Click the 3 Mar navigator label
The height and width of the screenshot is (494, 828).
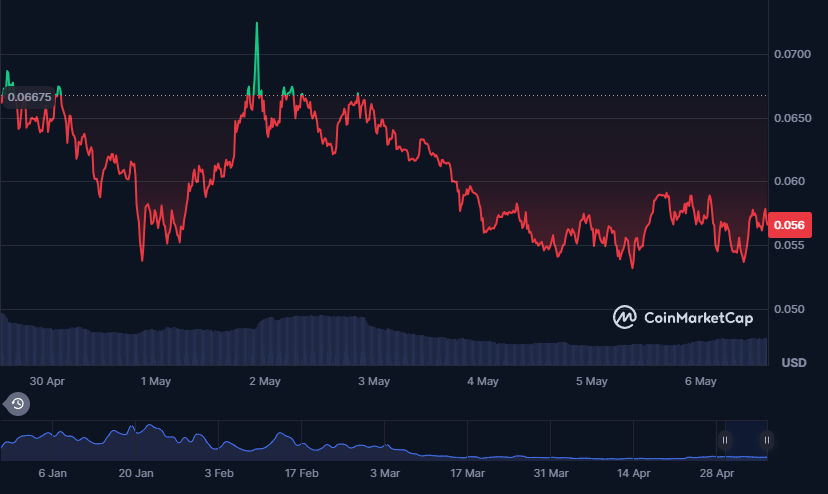point(385,473)
